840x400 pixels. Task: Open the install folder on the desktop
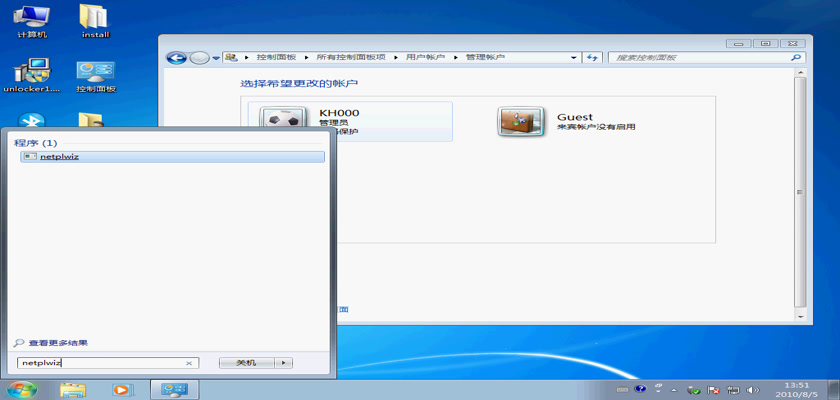click(95, 20)
